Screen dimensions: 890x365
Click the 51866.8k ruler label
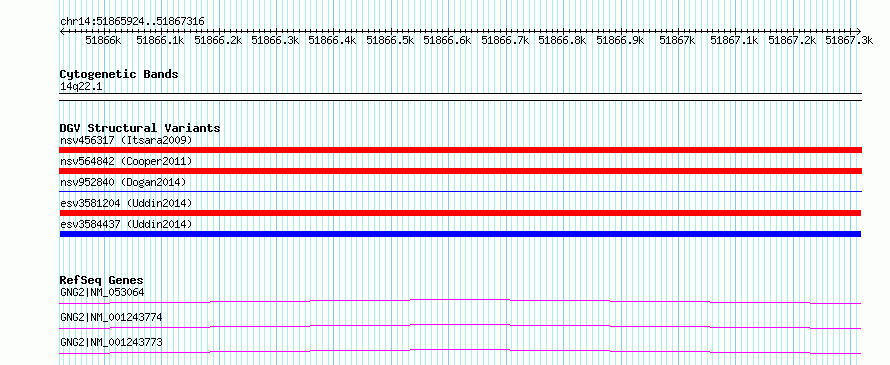562,40
